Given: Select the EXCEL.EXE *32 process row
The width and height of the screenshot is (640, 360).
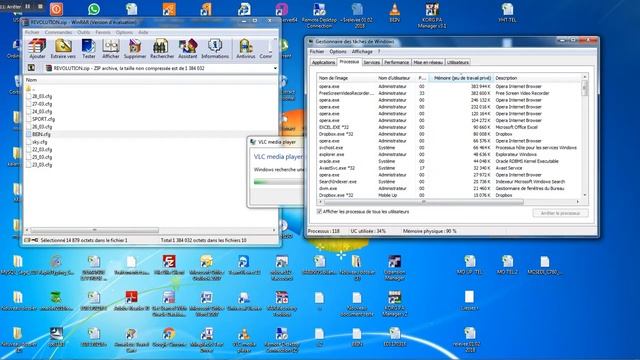Looking at the screenshot, I should coord(449,127).
